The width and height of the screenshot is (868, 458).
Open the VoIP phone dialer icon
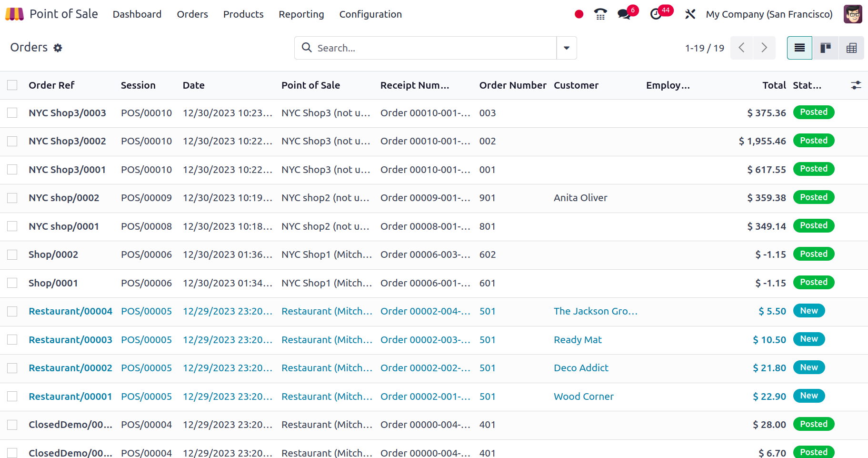click(x=600, y=14)
